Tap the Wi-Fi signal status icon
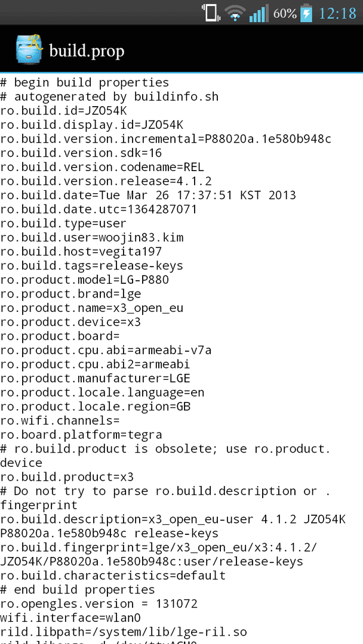This screenshot has width=363, height=644. (235, 13)
